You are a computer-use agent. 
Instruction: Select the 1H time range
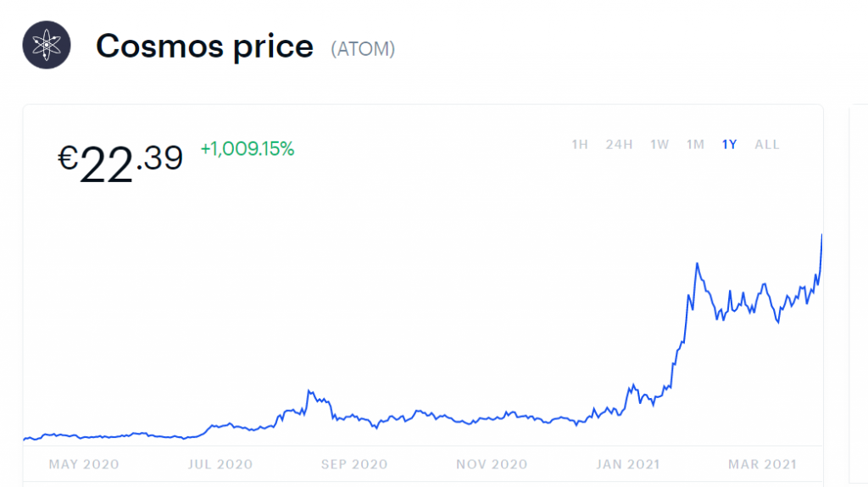pyautogui.click(x=580, y=145)
